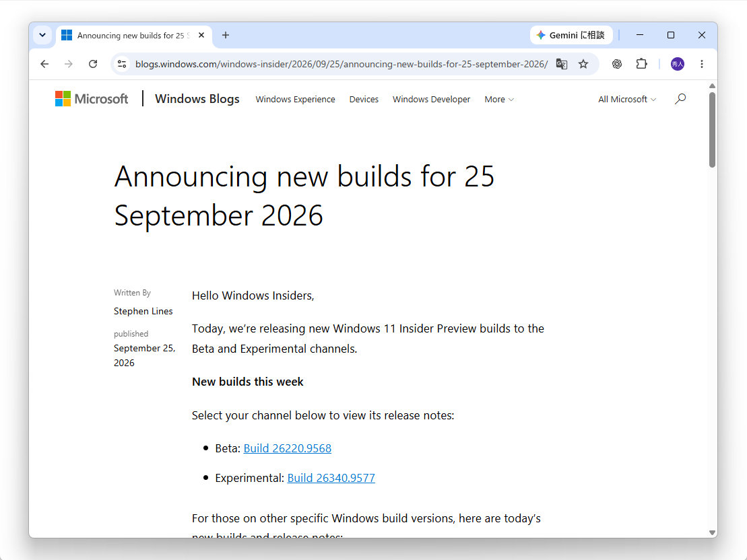This screenshot has width=747, height=560.
Task: Open the translate page icon
Action: tap(562, 64)
